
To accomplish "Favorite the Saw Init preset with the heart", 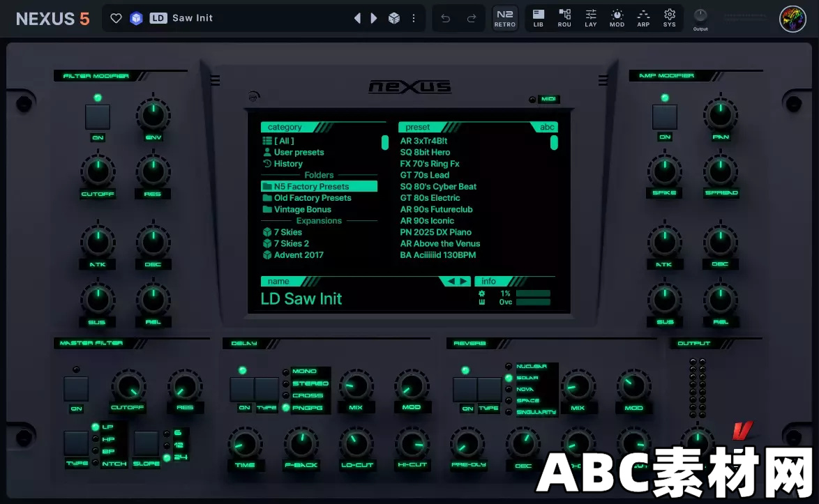I will pyautogui.click(x=116, y=17).
